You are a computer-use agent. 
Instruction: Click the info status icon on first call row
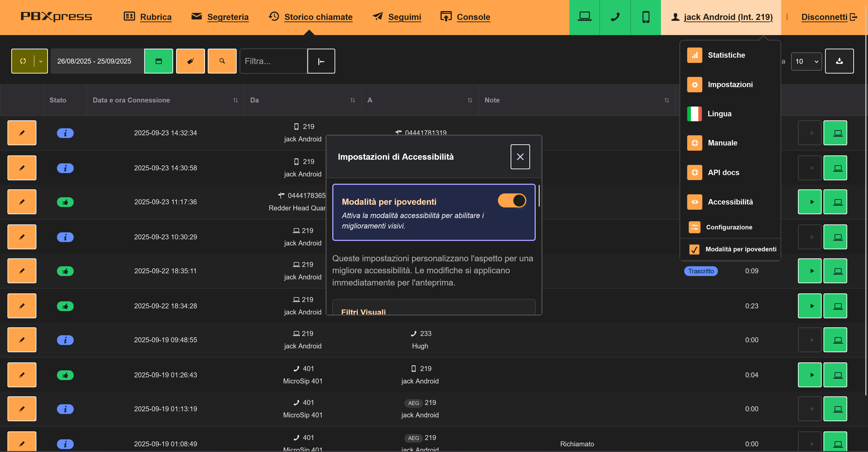point(65,133)
